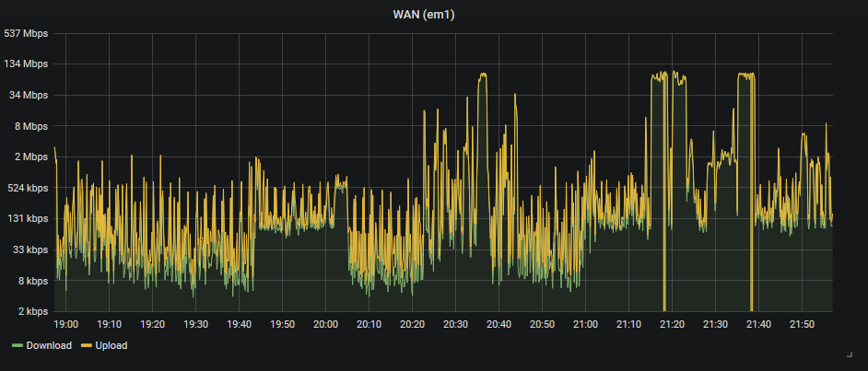Click the 19:40 time axis label
The height and width of the screenshot is (371, 868).
pos(240,325)
